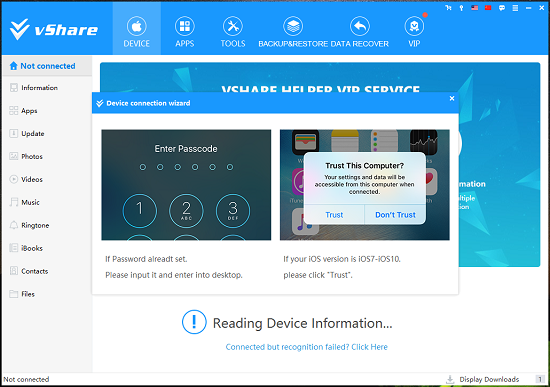Click the Trust button in the illustration
This screenshot has height=387, width=550.
tap(334, 215)
